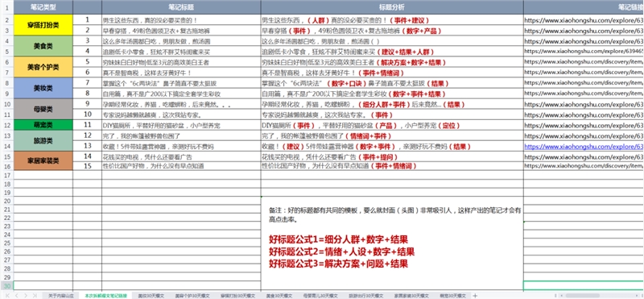Screen dimensions: 644x299
Task: Select row header number 30
Action: tap(6, 285)
